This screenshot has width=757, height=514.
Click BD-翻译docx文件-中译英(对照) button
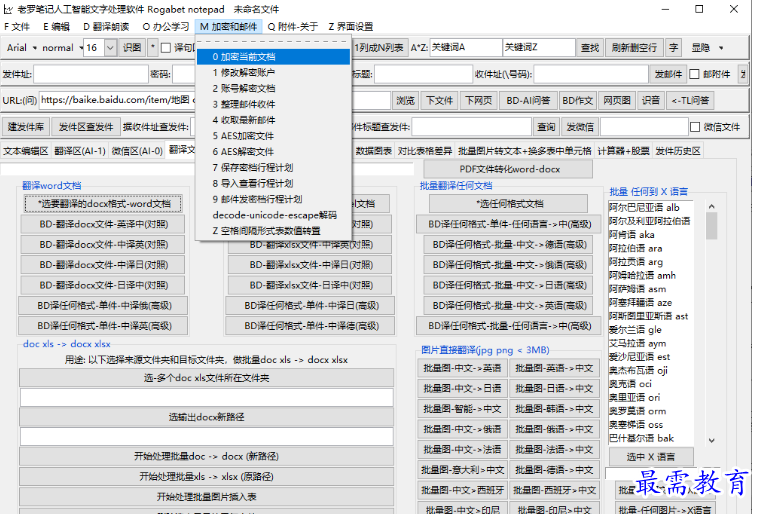pos(104,245)
